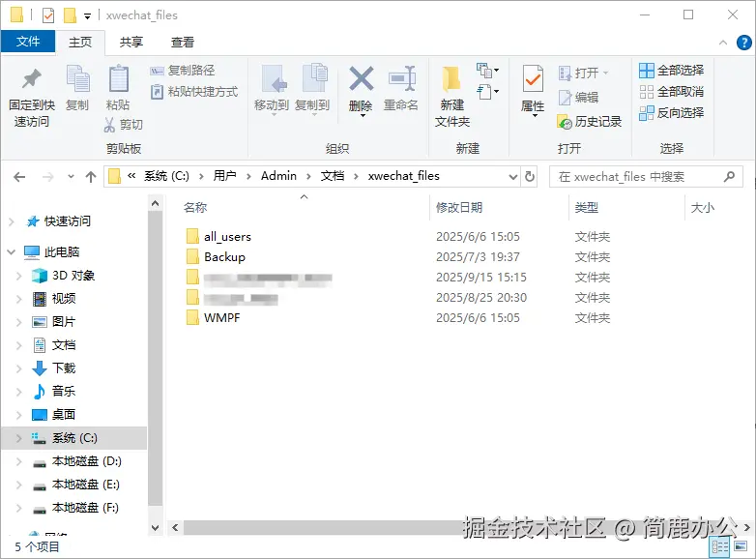Click the 复制路径 button
Viewport: 756px width, 559px height.
183,71
